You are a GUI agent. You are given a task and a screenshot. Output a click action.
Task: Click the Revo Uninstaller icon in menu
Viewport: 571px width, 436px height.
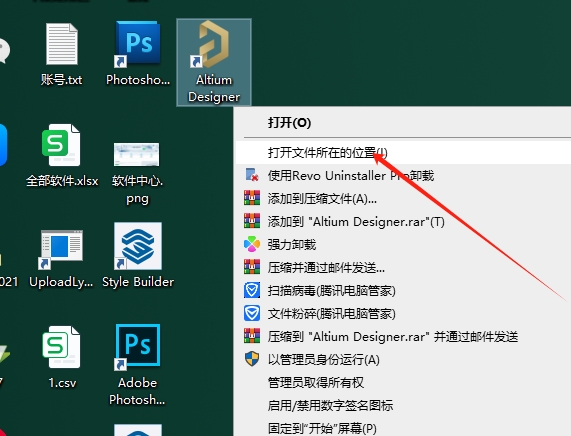coord(252,175)
